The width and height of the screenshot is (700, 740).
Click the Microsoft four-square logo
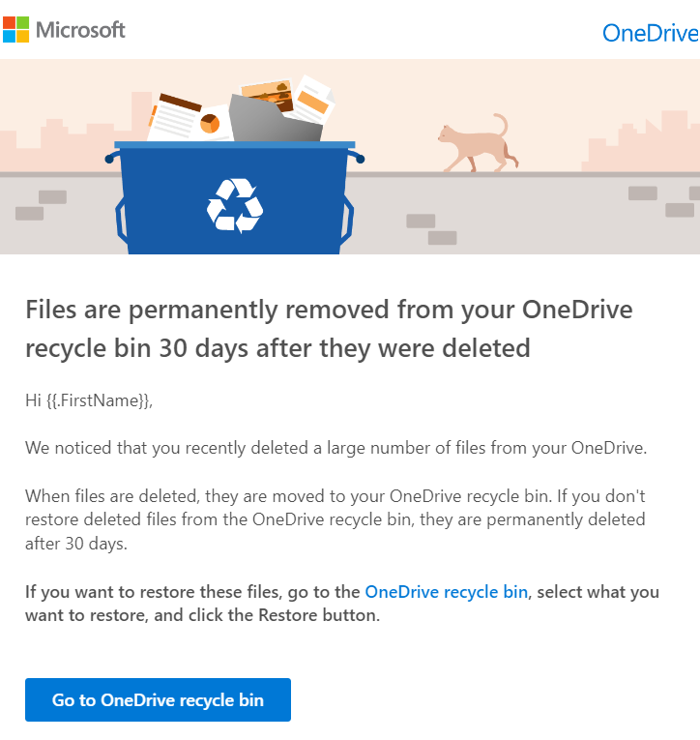15,29
